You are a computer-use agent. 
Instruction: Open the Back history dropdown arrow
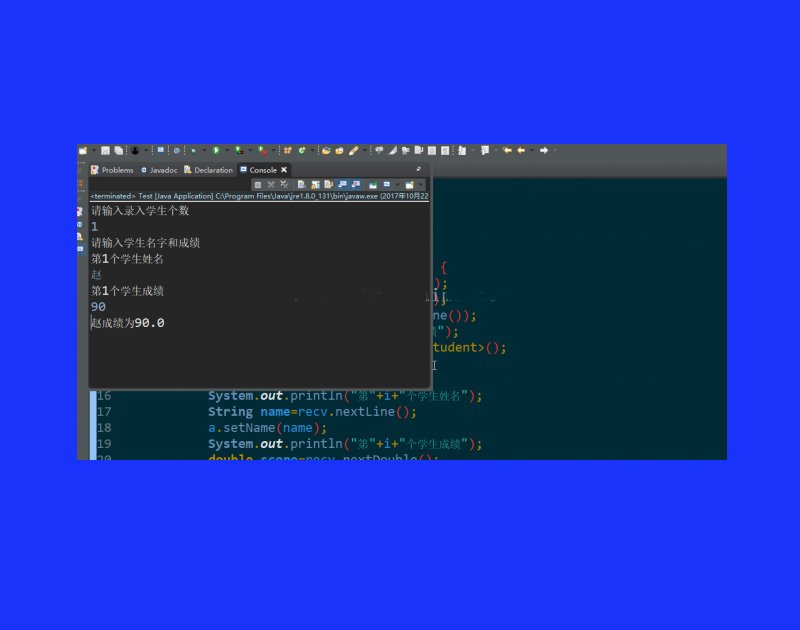[532, 150]
